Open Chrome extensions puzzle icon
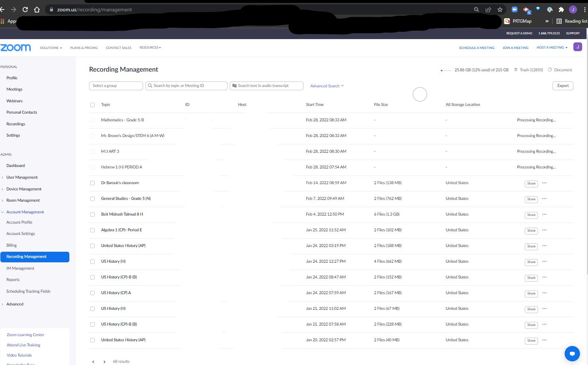 click(x=561, y=10)
